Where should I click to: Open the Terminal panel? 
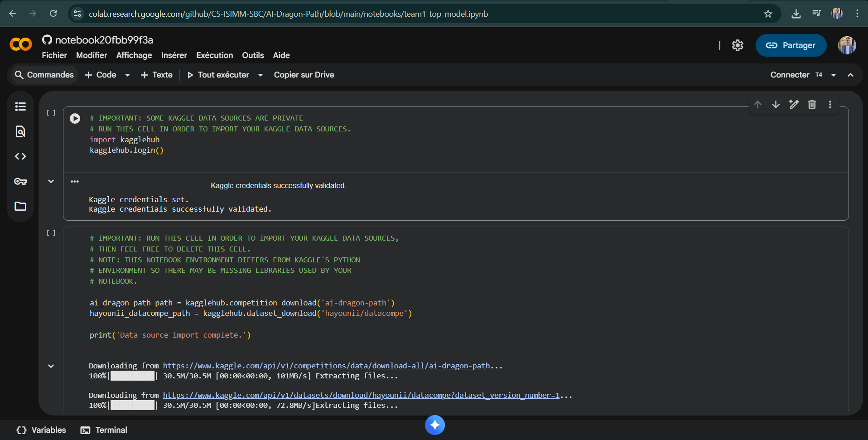(104, 430)
